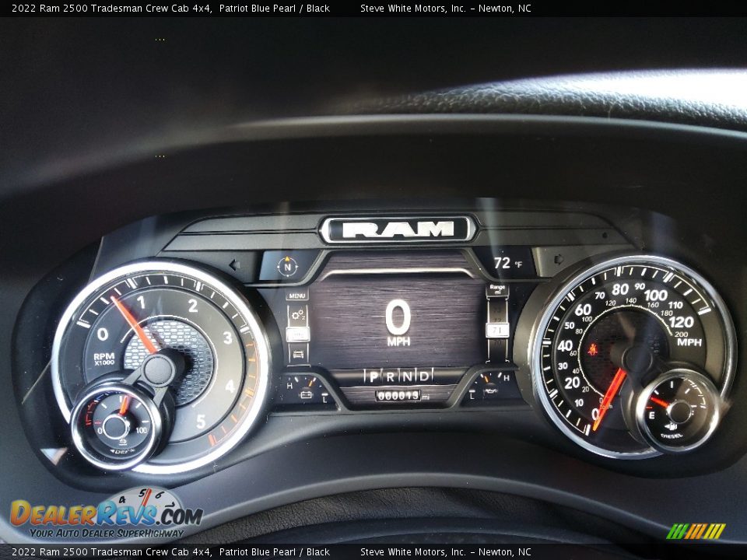Tap the right turn signal arrow indicator

(559, 260)
